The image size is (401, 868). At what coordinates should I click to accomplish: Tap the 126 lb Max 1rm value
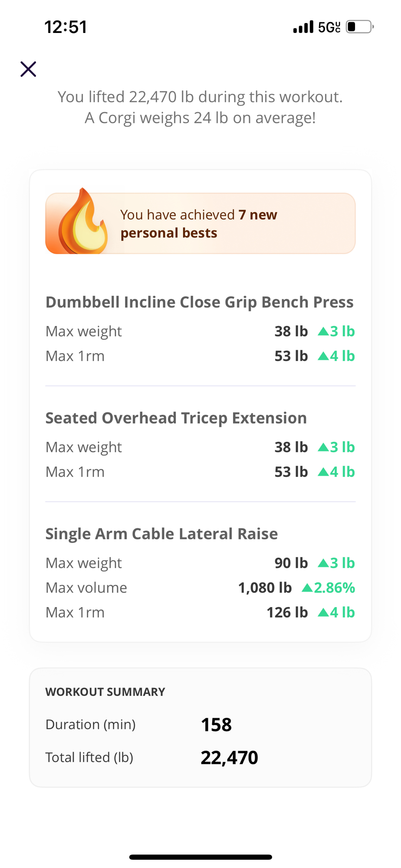pos(287,612)
